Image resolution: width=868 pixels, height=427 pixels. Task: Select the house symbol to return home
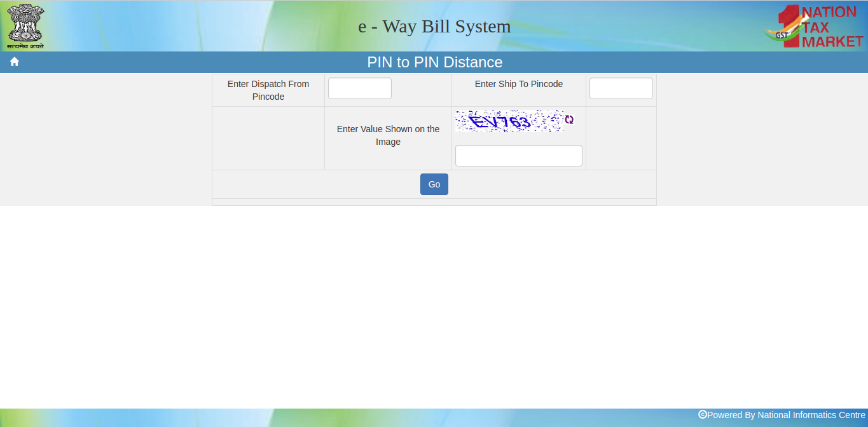(x=14, y=61)
